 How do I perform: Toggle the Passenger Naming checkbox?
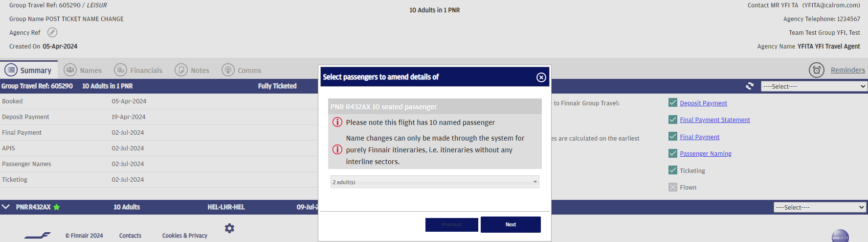(x=673, y=153)
